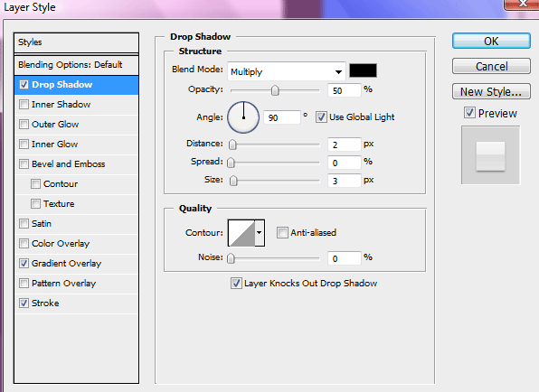
Task: Open the Outer Glow settings label
Action: pyautogui.click(x=55, y=125)
